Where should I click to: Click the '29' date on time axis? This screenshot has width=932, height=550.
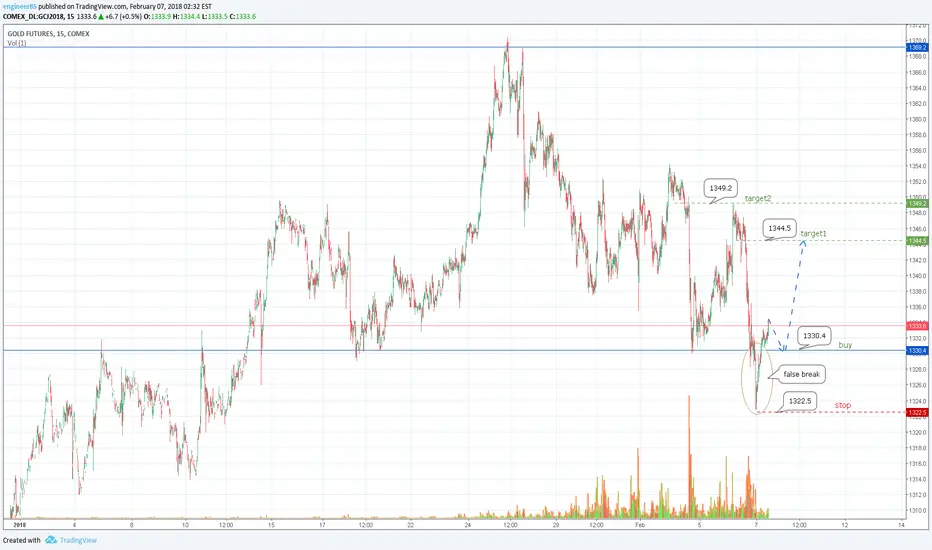point(556,525)
